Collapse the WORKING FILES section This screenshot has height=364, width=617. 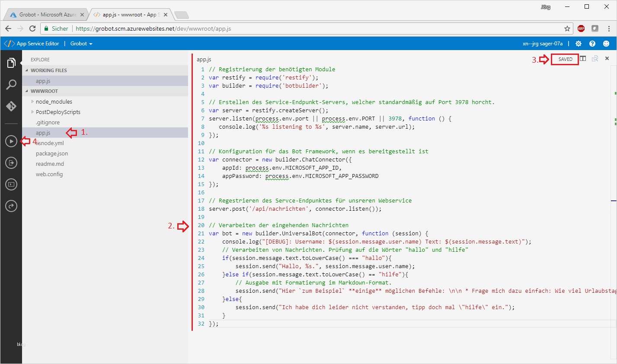coord(48,70)
